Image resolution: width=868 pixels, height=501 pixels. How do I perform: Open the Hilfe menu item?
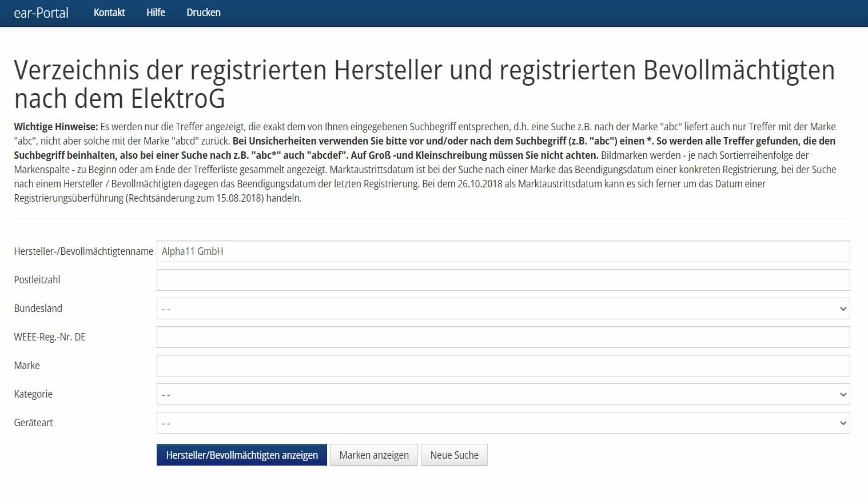[156, 13]
